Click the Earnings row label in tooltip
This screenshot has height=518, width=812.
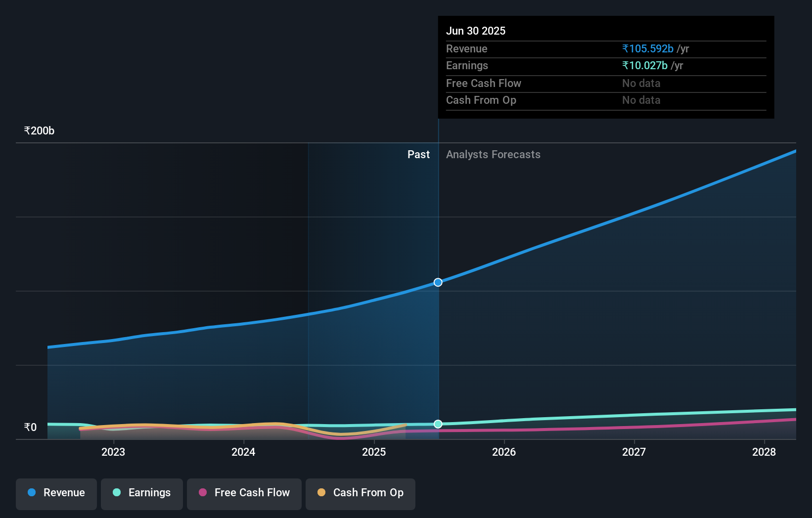467,65
